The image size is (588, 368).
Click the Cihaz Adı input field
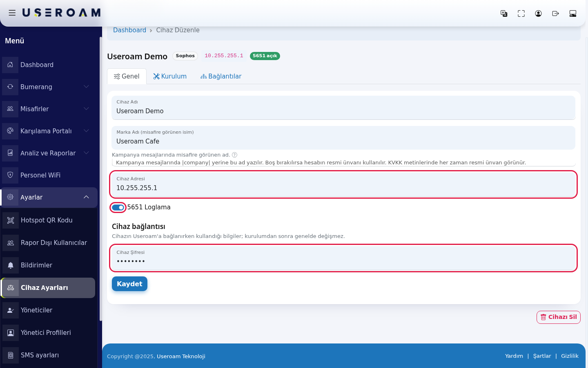pyautogui.click(x=343, y=108)
